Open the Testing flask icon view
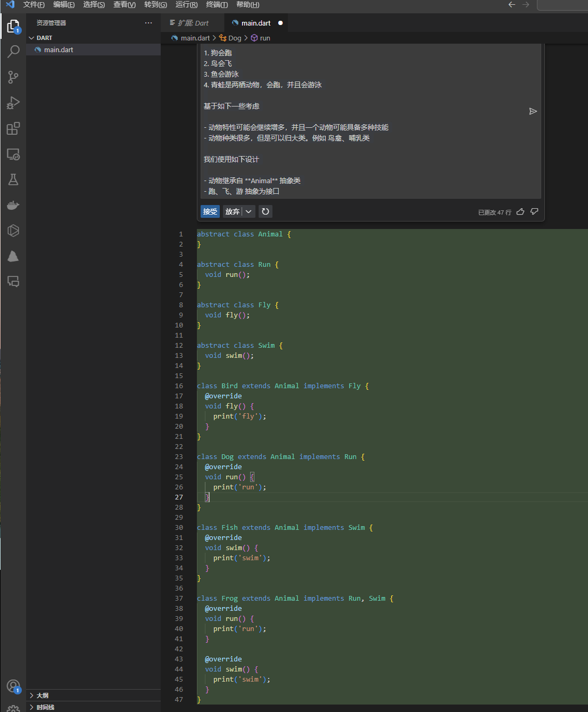This screenshot has width=588, height=712. (13, 179)
